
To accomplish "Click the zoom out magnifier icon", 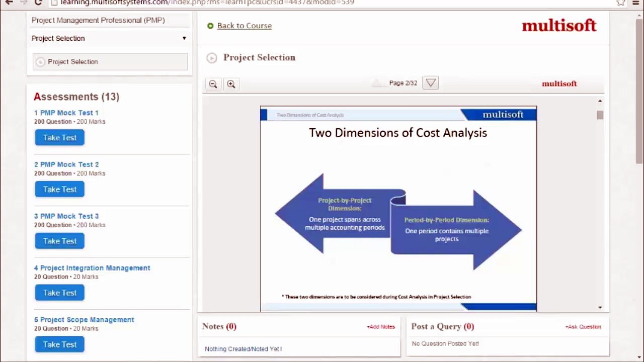I will pyautogui.click(x=213, y=84).
